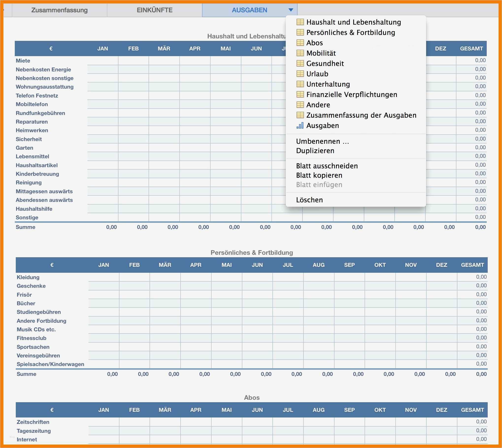Click Löschen at the menu bottom
This screenshot has height=448, width=502.
click(x=309, y=200)
